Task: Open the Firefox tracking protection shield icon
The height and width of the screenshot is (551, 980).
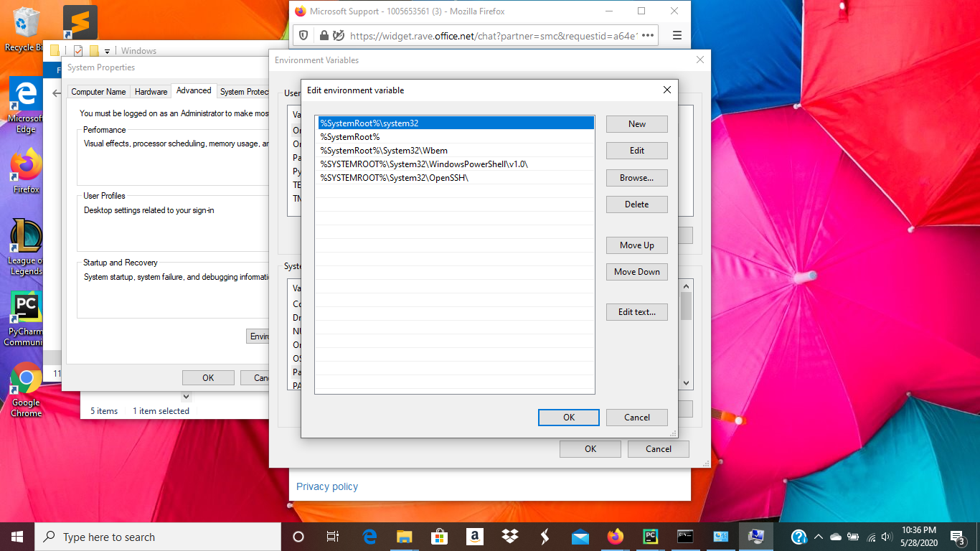Action: pos(303,34)
